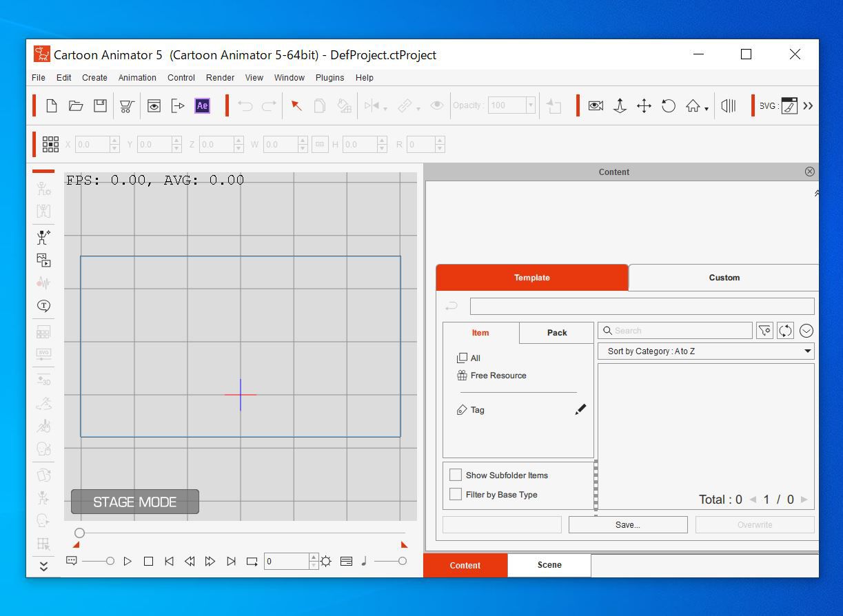Click the pencil edit icon beside Tag

pos(580,409)
